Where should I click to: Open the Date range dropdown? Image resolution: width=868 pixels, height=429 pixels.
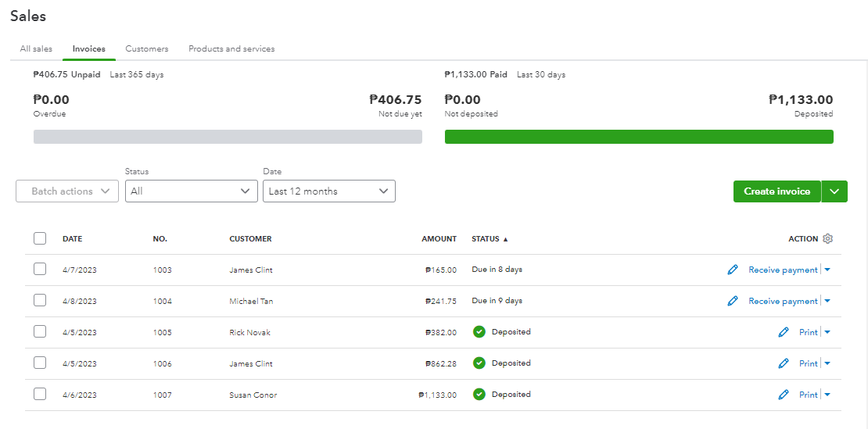click(328, 191)
